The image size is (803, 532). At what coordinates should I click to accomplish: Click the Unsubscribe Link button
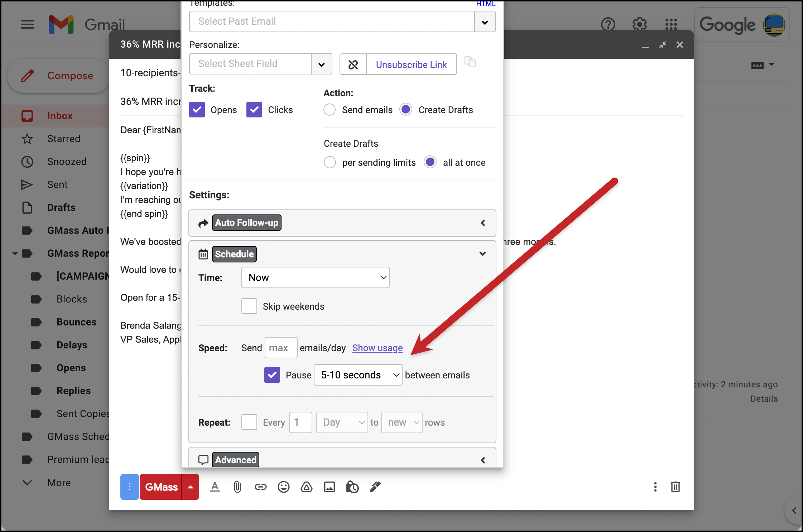(411, 64)
